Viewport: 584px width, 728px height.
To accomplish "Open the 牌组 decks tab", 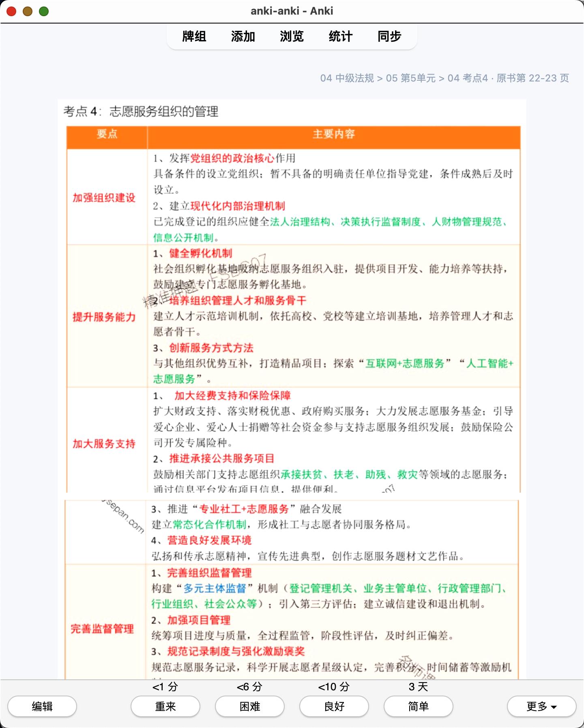I will pos(194,36).
